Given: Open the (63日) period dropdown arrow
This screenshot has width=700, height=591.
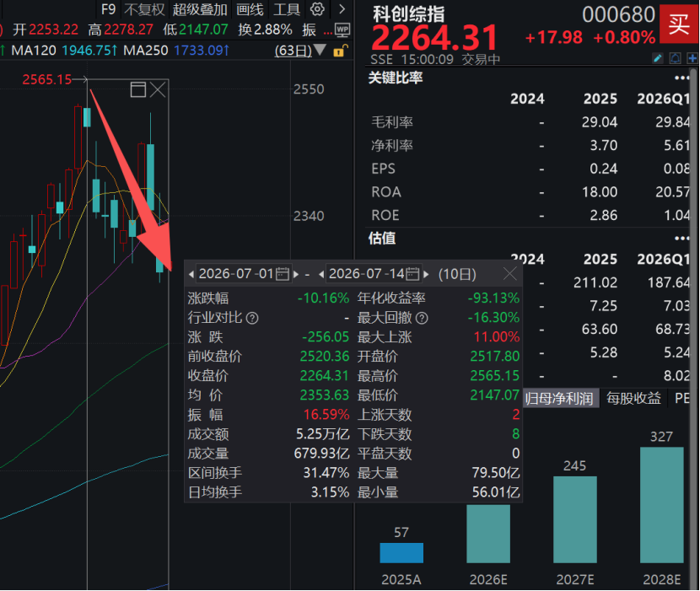Looking at the screenshot, I should coord(320,49).
